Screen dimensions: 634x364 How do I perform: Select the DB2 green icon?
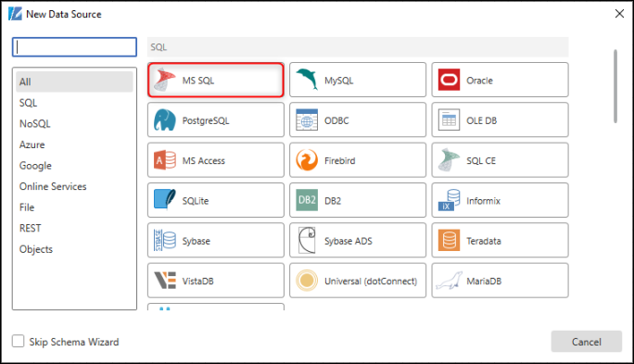click(307, 200)
